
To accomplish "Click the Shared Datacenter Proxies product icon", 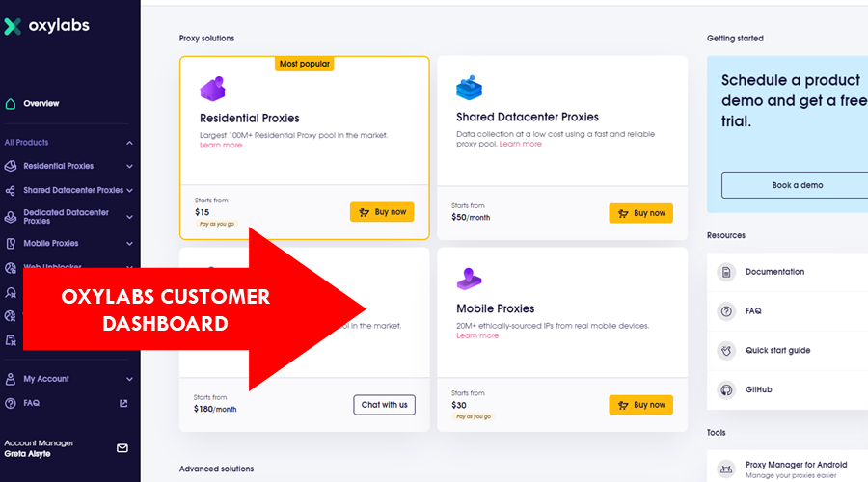I will coord(469,88).
